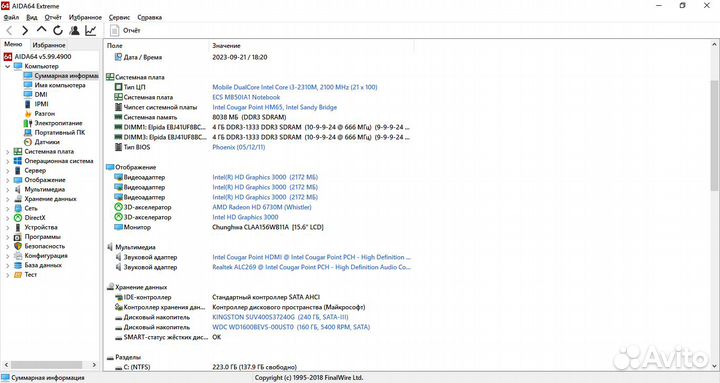The width and height of the screenshot is (720, 383).
Task: Go forward with the right arrow toolbar icon
Action: point(25,31)
